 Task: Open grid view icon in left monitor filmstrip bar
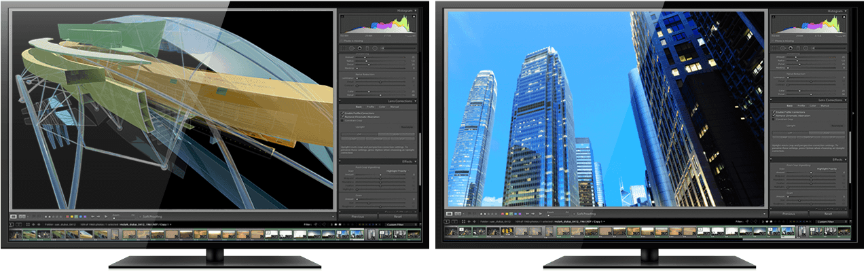28,224
